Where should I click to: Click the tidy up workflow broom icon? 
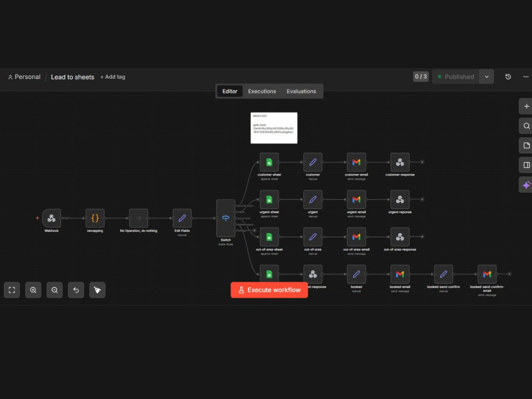pos(97,290)
